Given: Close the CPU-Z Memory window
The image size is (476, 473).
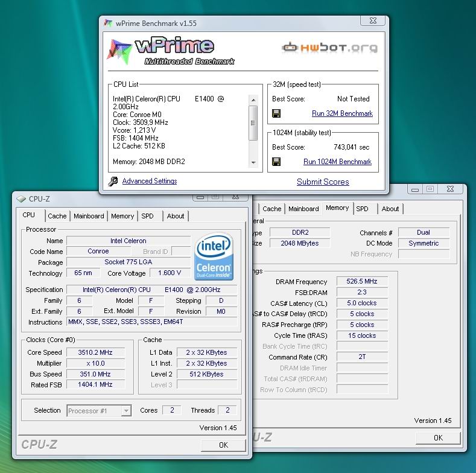Looking at the screenshot, I should [450, 189].
